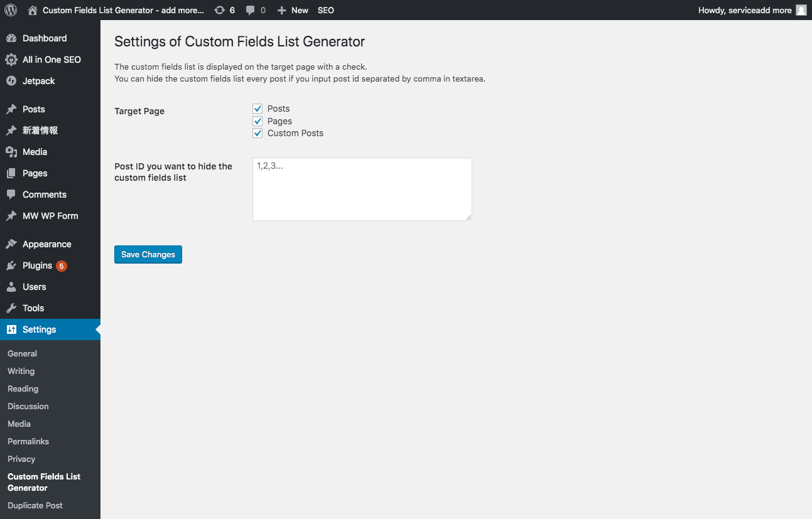812x519 pixels.
Task: Click the updates refresh icon showing 6
Action: pos(219,10)
